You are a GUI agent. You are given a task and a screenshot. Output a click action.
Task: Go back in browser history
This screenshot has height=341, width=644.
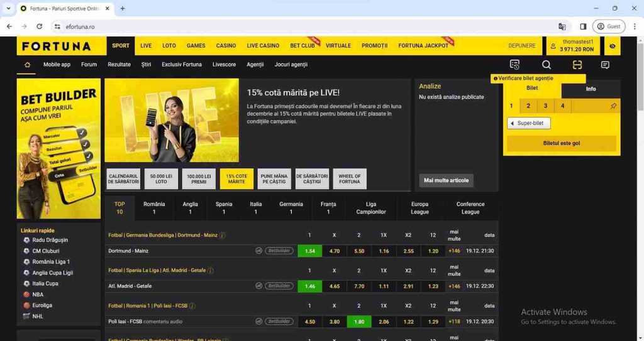click(9, 26)
